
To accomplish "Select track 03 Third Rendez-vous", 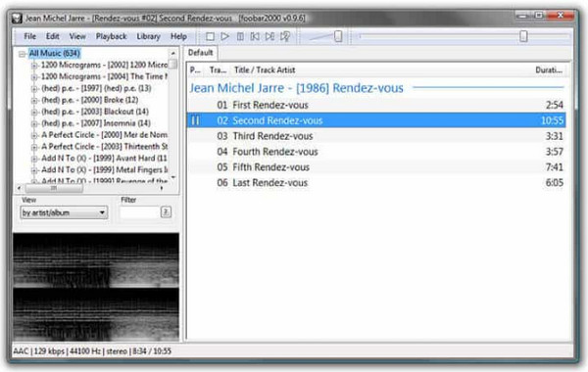I will 376,136.
